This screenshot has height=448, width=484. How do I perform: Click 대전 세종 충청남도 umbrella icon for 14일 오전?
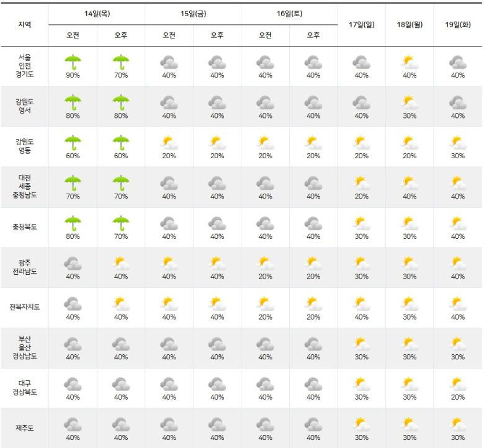[73, 183]
